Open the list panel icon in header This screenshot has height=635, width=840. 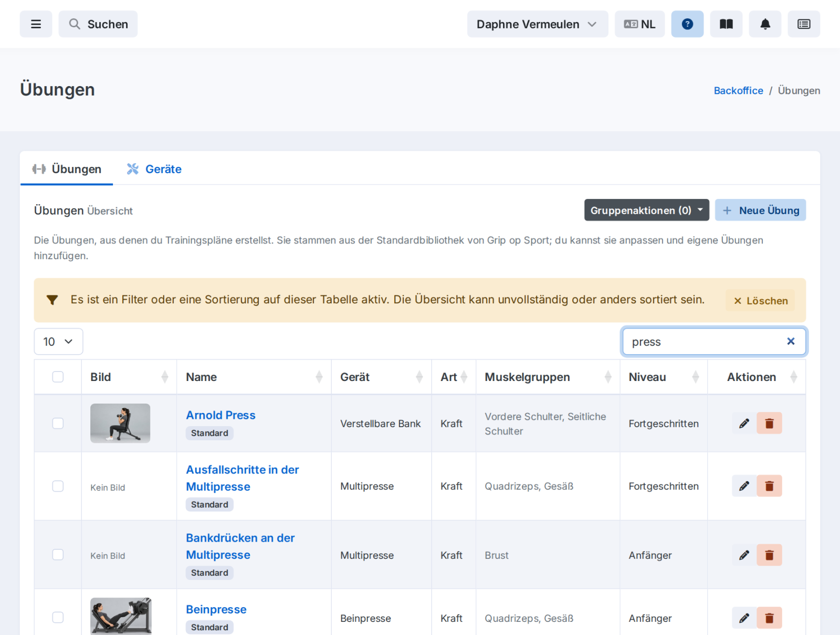point(804,24)
